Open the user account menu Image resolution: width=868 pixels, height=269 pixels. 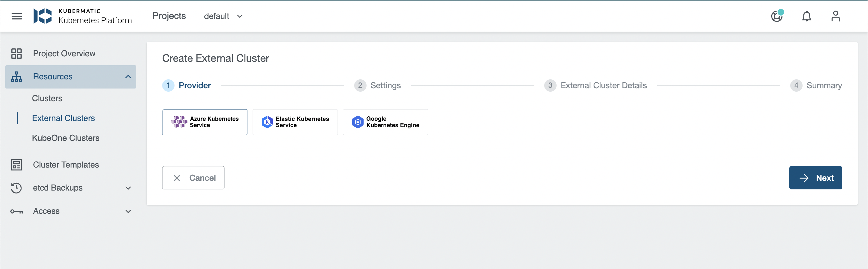pos(836,16)
